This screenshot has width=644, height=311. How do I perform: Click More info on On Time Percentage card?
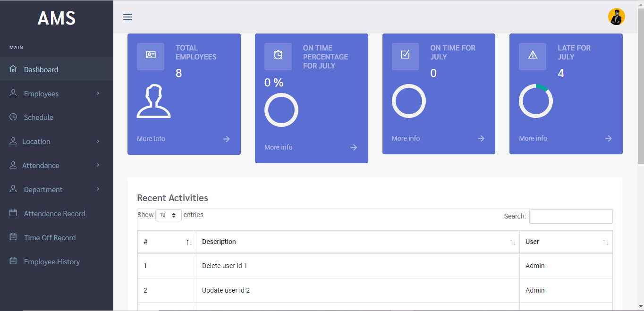279,147
